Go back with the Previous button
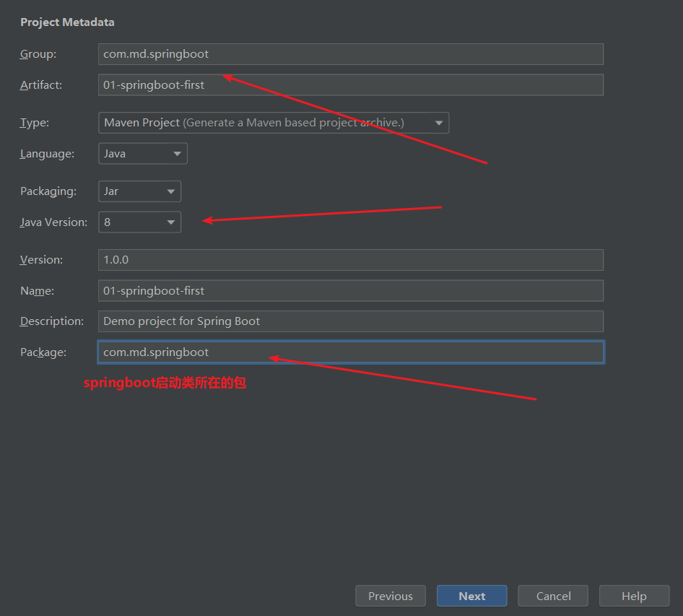Screen dimensions: 683x616 (391, 596)
